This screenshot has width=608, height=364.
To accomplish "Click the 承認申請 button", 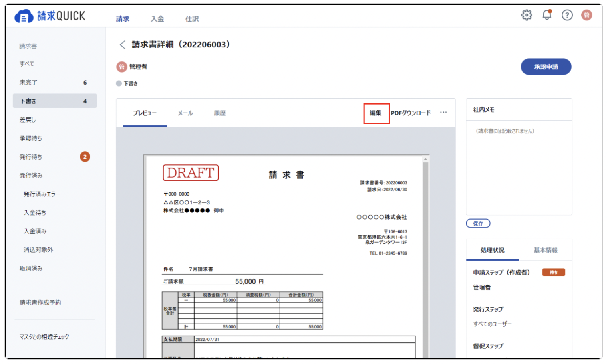I will [546, 67].
